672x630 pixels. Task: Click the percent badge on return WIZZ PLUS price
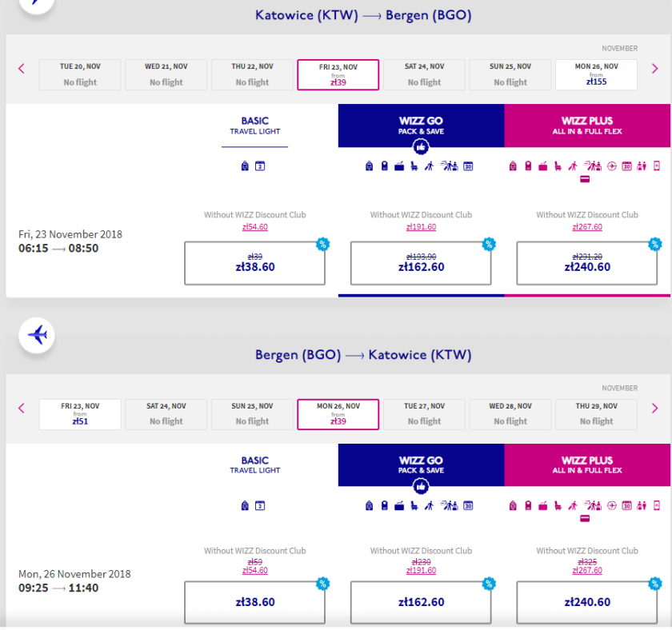pos(654,584)
